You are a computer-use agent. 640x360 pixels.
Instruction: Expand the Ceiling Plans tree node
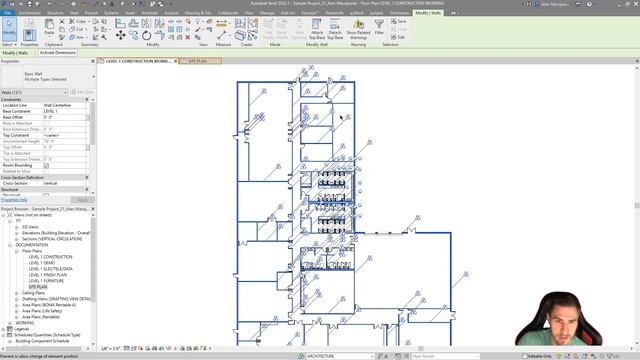(17, 293)
